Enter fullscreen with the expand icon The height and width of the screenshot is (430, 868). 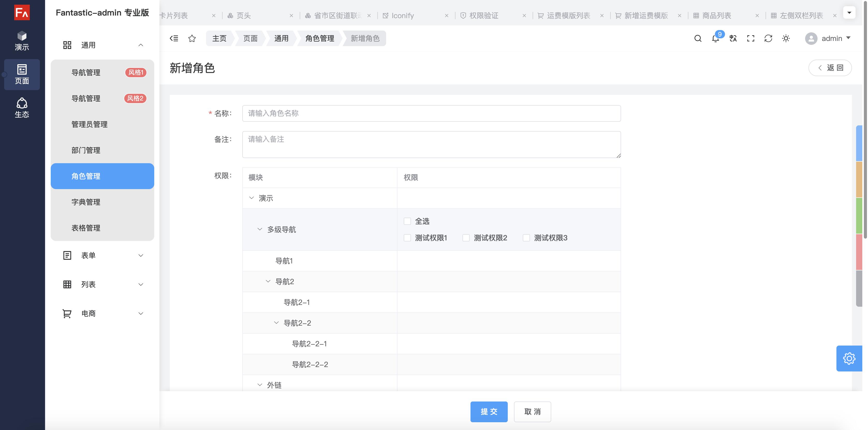coord(751,38)
